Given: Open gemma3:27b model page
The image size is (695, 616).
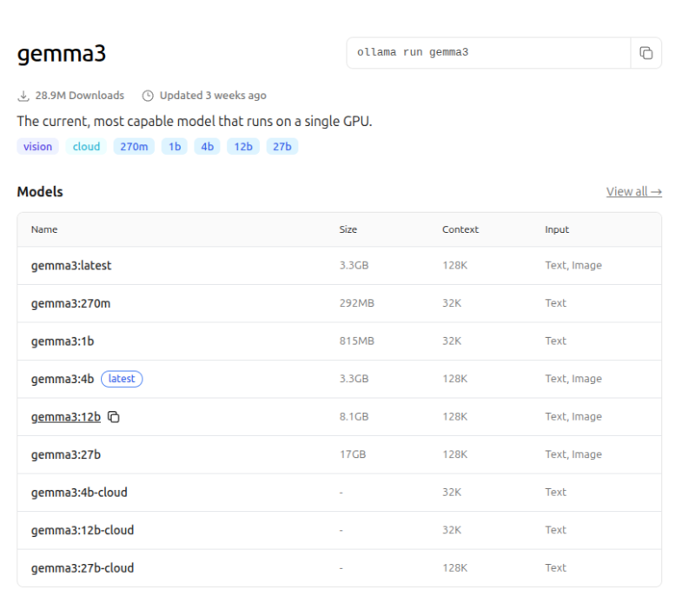Looking at the screenshot, I should click(x=66, y=454).
